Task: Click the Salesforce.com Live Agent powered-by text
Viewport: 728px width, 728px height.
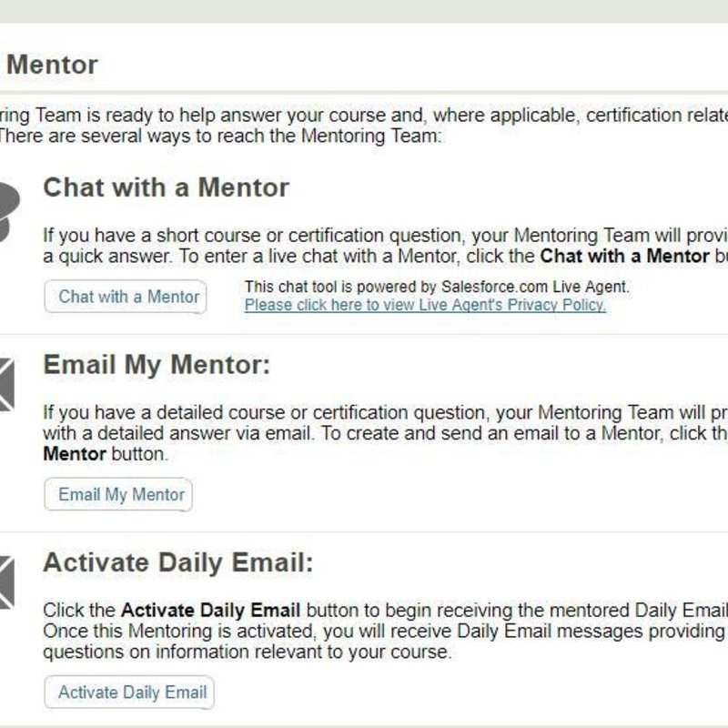Action: coord(437,287)
